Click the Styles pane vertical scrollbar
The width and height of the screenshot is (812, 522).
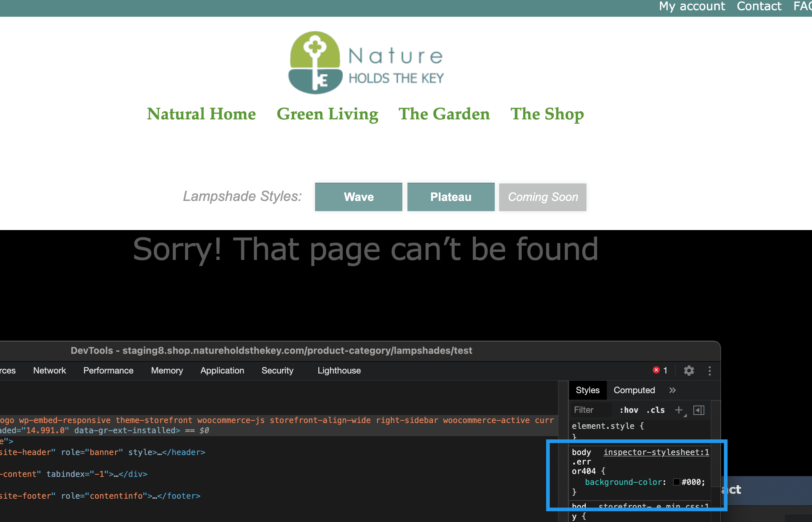(716, 444)
